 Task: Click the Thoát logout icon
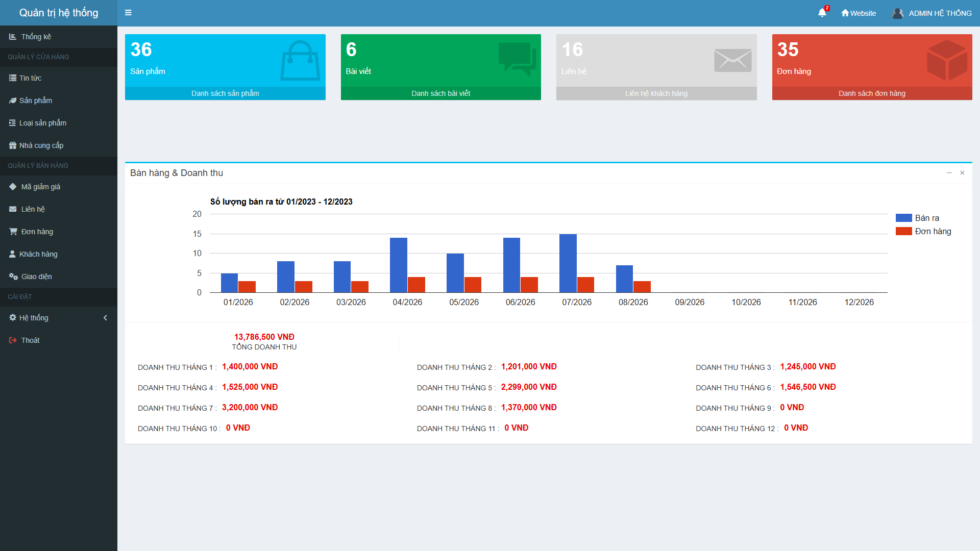pyautogui.click(x=13, y=340)
